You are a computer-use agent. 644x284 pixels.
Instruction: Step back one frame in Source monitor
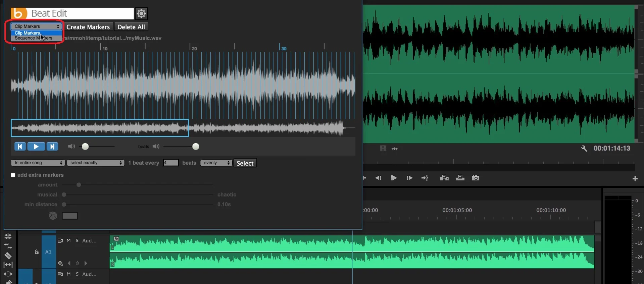pyautogui.click(x=378, y=178)
